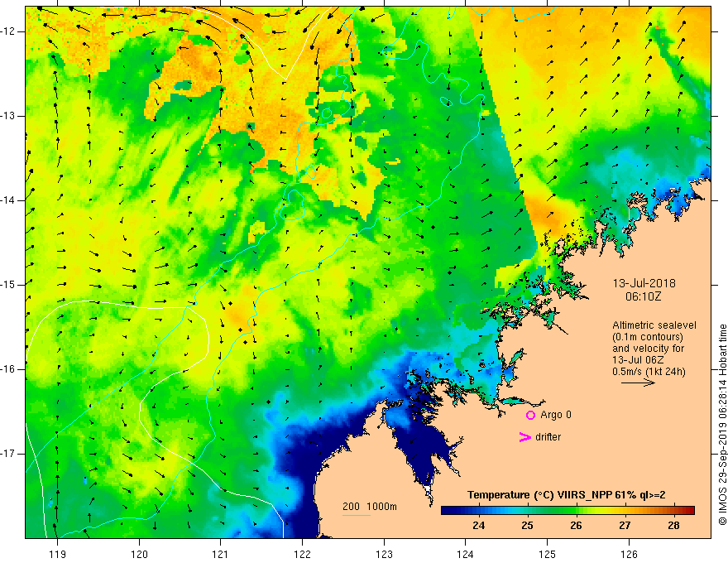Click the latitude -13 axis label

[8, 116]
